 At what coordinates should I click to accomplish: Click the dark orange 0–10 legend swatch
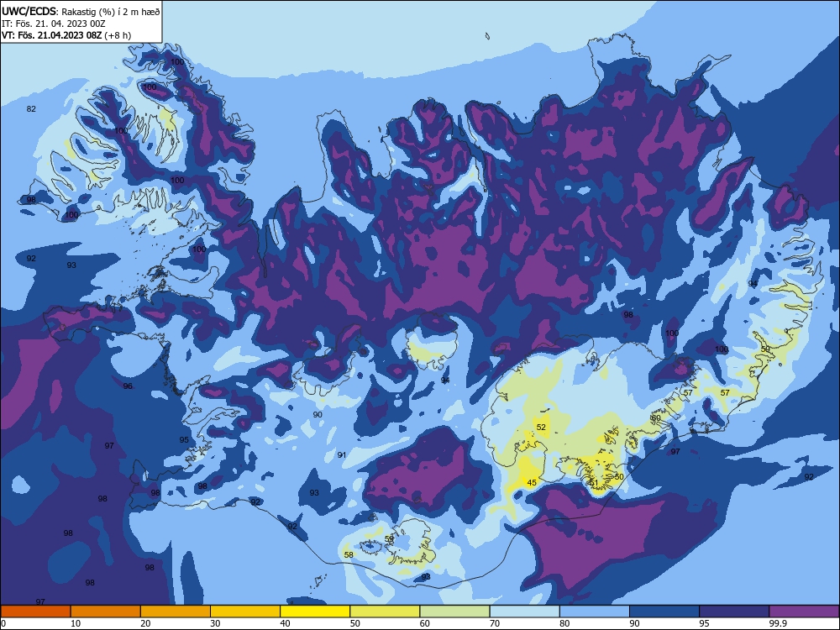(35, 612)
